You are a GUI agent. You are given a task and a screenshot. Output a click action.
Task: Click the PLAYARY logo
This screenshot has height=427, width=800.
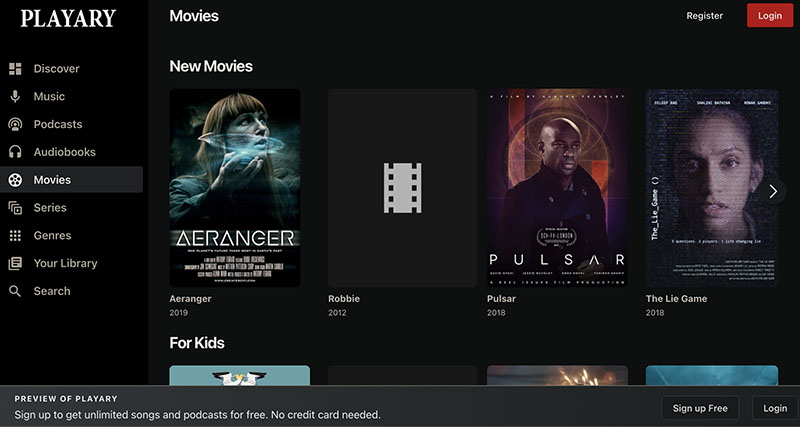[68, 18]
